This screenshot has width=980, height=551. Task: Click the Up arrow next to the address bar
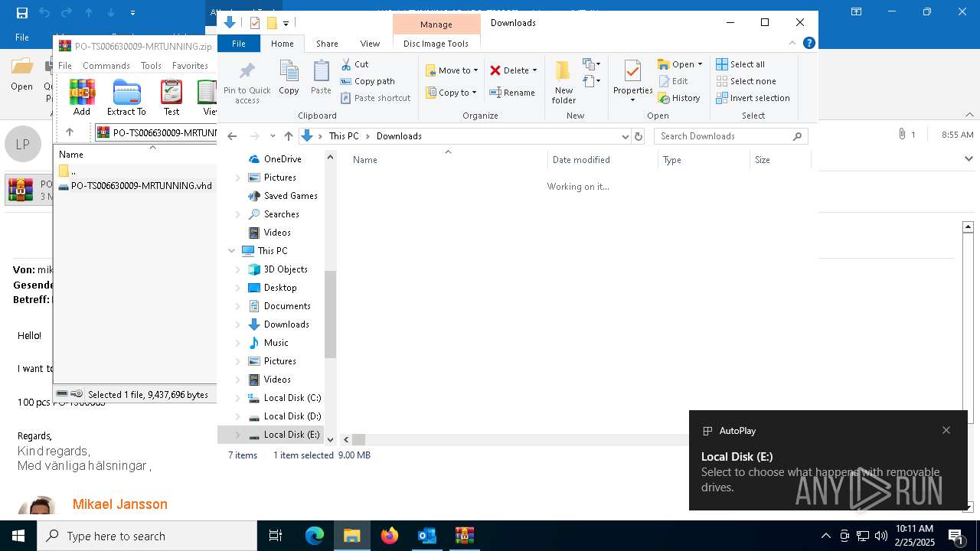click(288, 136)
